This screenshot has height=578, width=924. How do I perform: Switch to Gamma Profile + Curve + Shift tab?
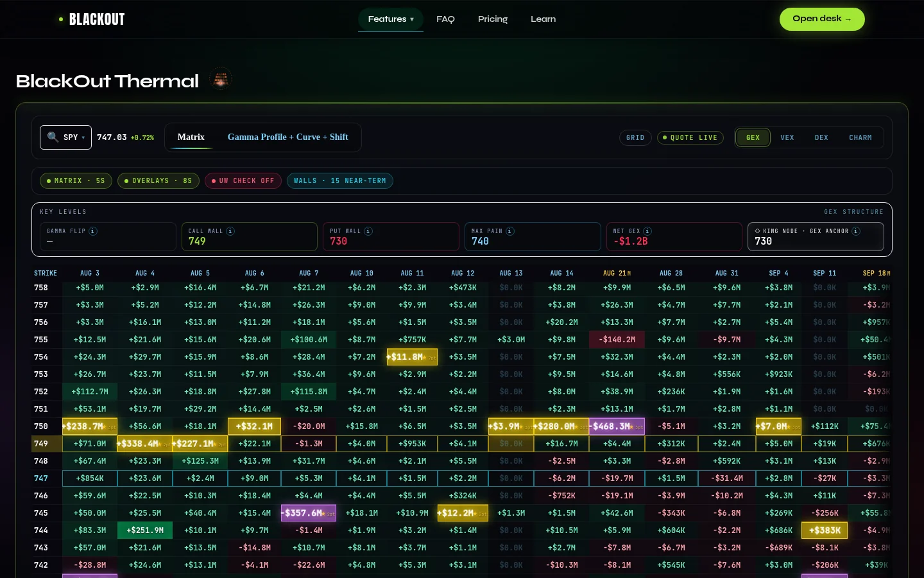(288, 137)
